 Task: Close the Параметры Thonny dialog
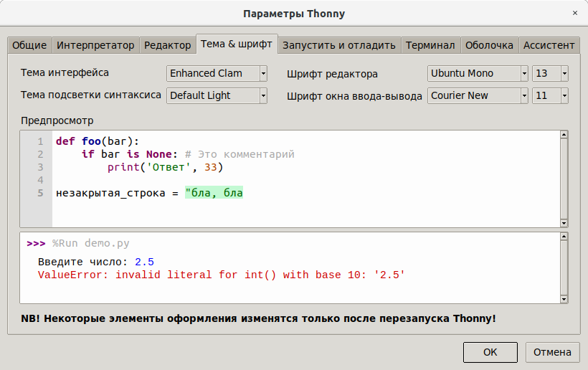(x=575, y=13)
